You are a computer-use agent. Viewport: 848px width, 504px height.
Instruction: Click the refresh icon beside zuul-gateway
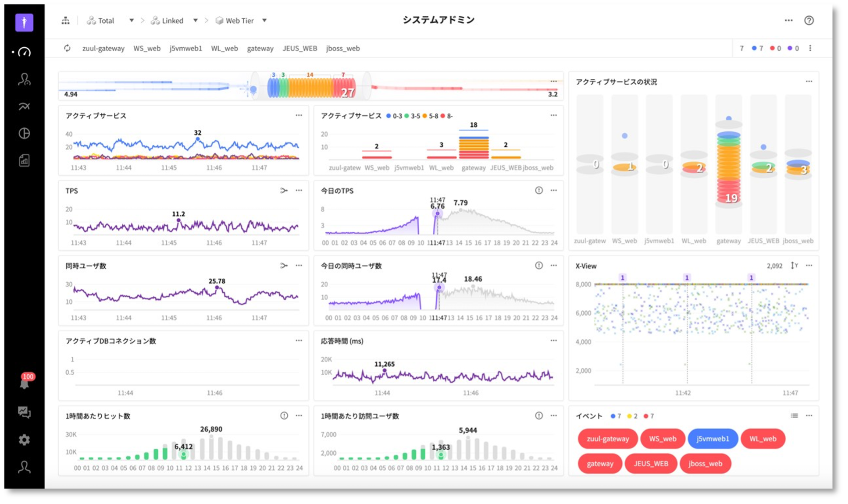(67, 48)
